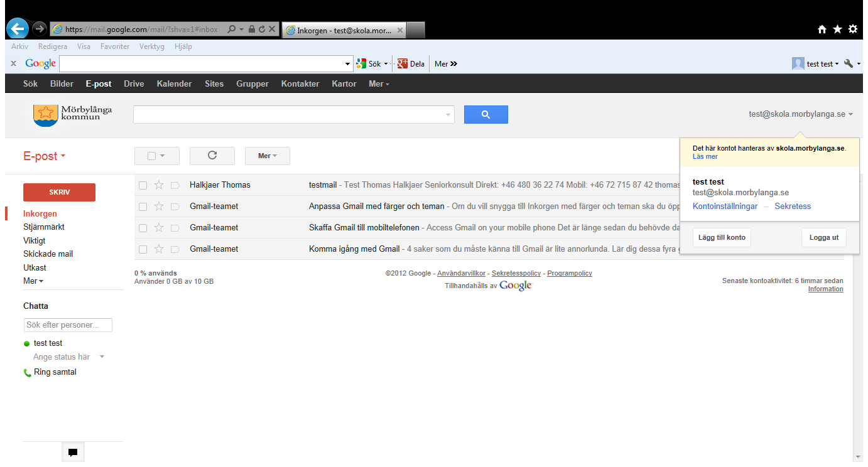Click the Gmail refresh button
Screen dimensions: 868x467
212,156
